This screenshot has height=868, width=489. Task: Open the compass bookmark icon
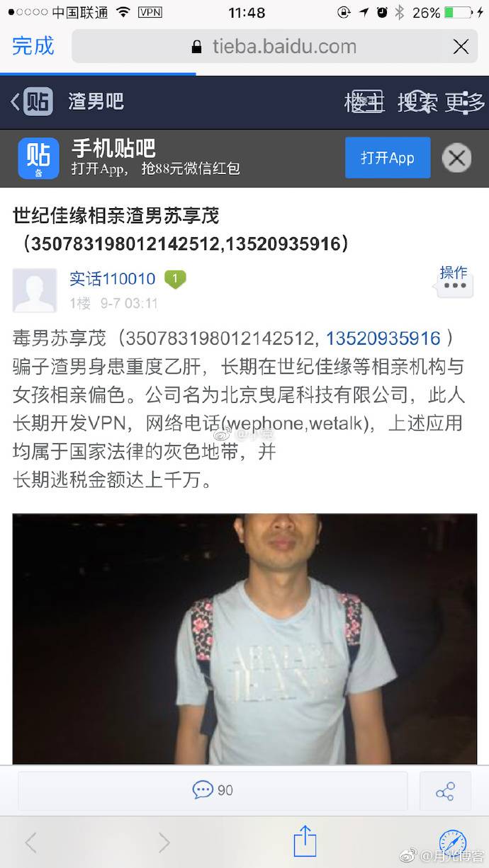click(452, 843)
